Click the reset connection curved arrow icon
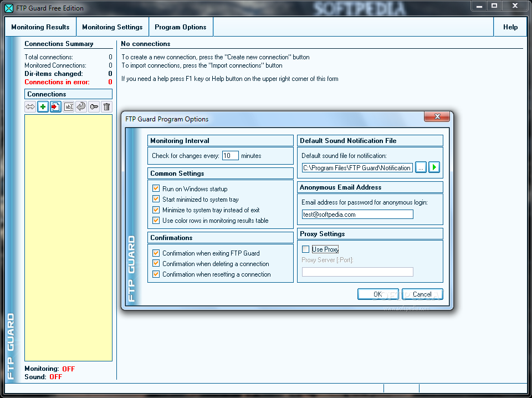The height and width of the screenshot is (398, 532). (81, 107)
